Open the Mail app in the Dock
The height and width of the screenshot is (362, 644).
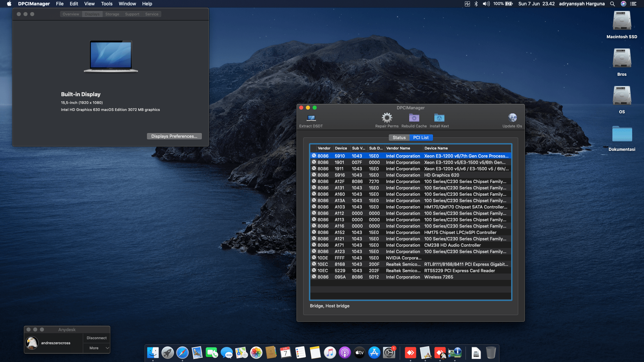pyautogui.click(x=197, y=353)
